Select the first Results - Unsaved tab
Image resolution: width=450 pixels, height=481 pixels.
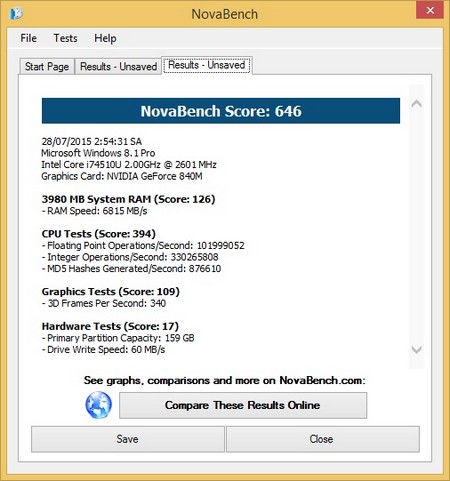(x=118, y=66)
